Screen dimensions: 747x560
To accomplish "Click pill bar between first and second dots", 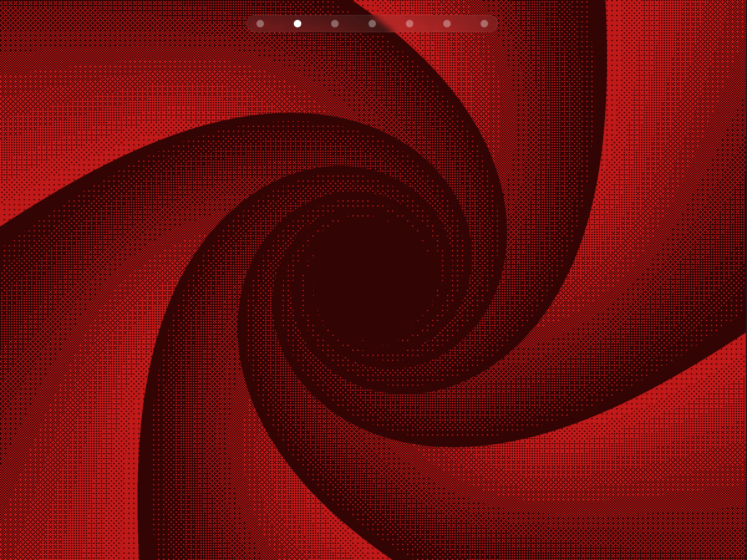I will click(x=279, y=24).
